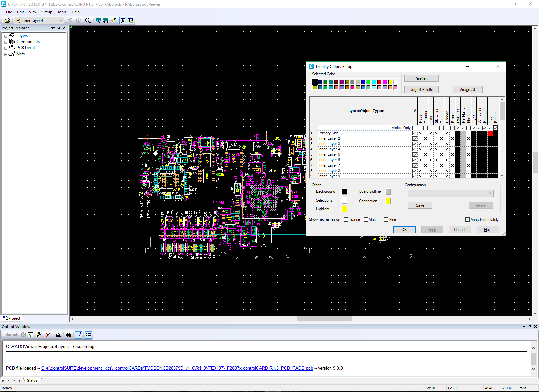Viewport: 540px width, 392px height.
Task: Open the Setup menu
Action: click(x=47, y=12)
